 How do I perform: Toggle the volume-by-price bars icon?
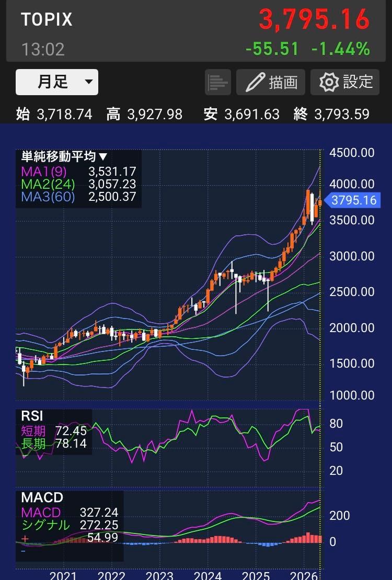[x=218, y=82]
